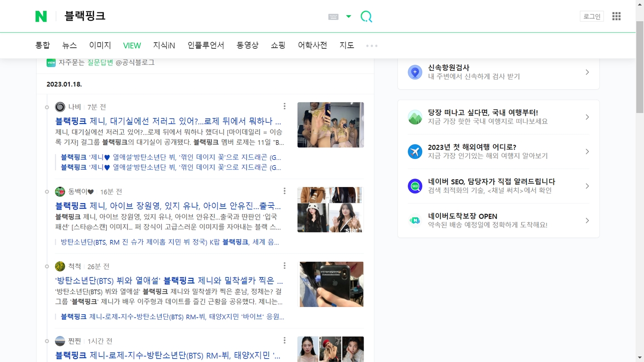The width and height of the screenshot is (644, 362).
Task: Click the 네이버도착보장 N delivery icon
Action: pos(415,221)
